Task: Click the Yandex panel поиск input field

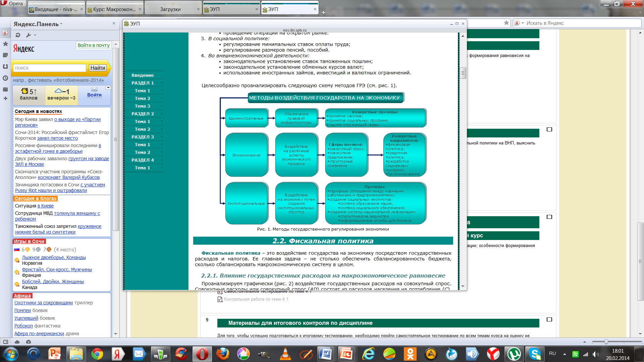Action: tap(50, 68)
